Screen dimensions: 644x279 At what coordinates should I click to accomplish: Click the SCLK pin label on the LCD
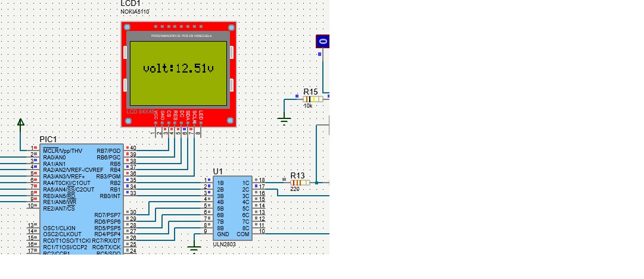(194, 116)
